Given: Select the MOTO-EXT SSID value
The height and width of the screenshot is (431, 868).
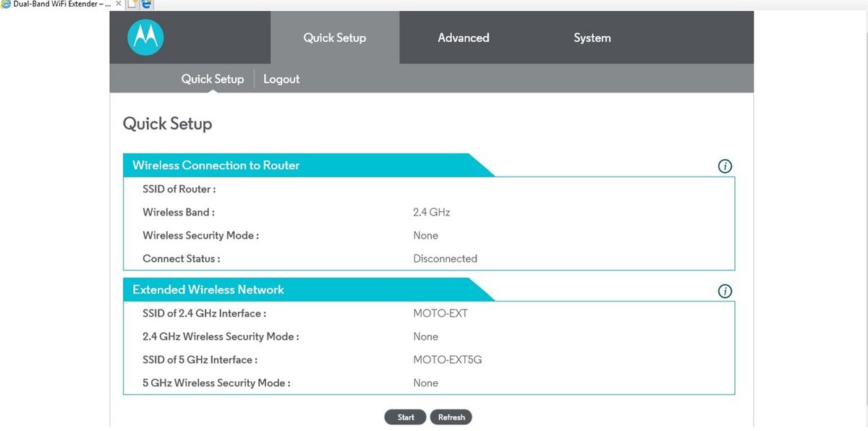Looking at the screenshot, I should [441, 313].
